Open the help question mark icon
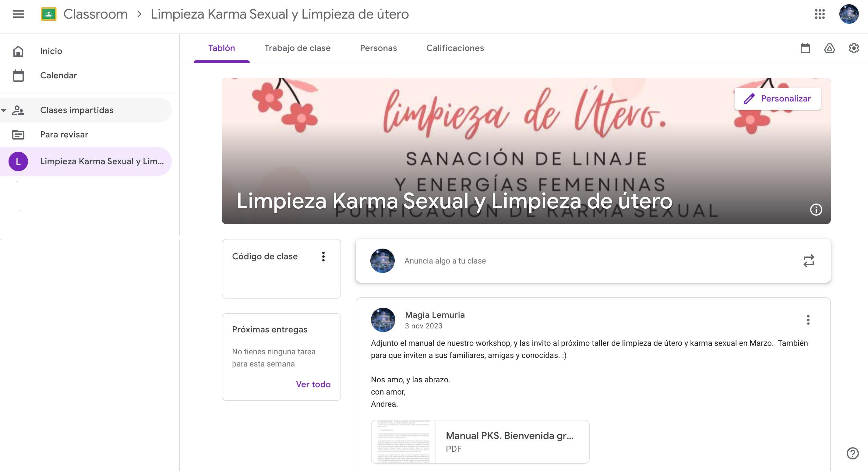The image size is (868, 471). 852,453
